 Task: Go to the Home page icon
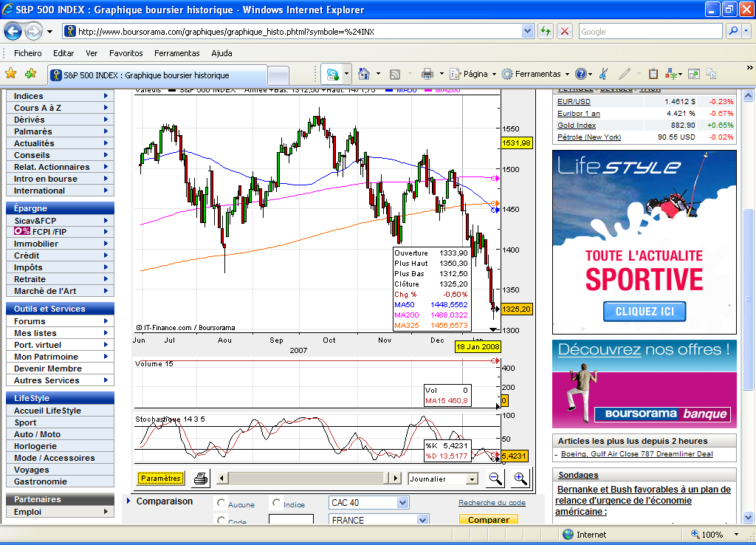pos(364,74)
